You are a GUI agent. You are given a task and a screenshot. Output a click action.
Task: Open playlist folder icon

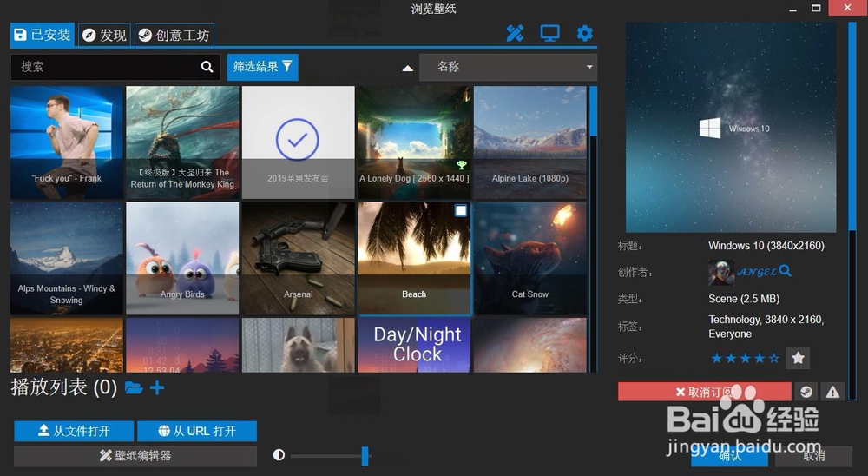134,387
